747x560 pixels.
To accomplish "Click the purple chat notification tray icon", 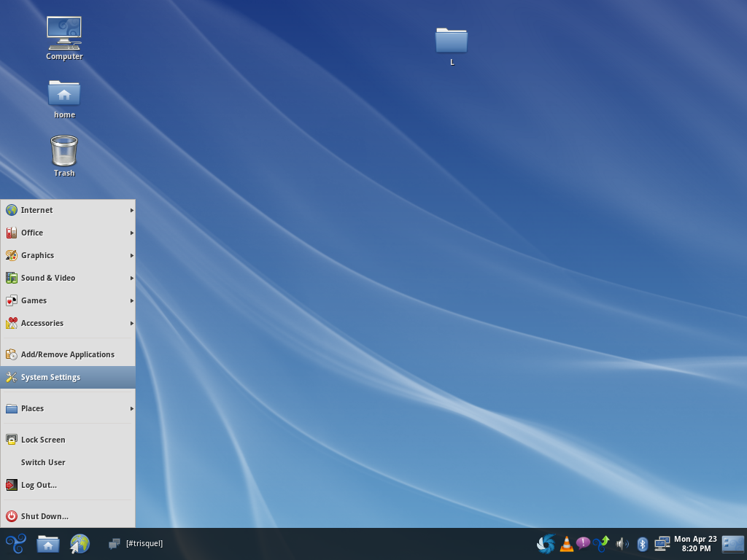I will (x=583, y=543).
